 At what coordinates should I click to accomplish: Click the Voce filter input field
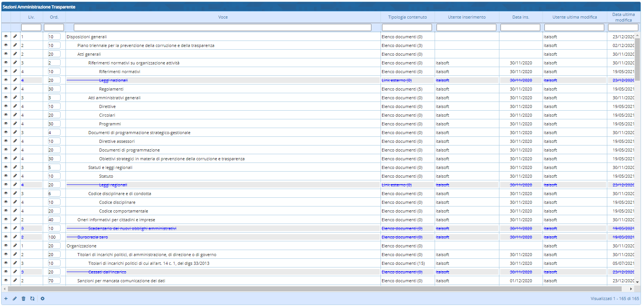[x=223, y=27]
